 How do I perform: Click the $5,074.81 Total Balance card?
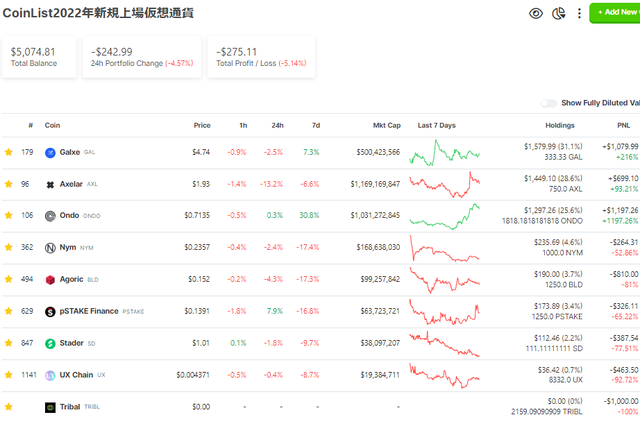pyautogui.click(x=39, y=57)
